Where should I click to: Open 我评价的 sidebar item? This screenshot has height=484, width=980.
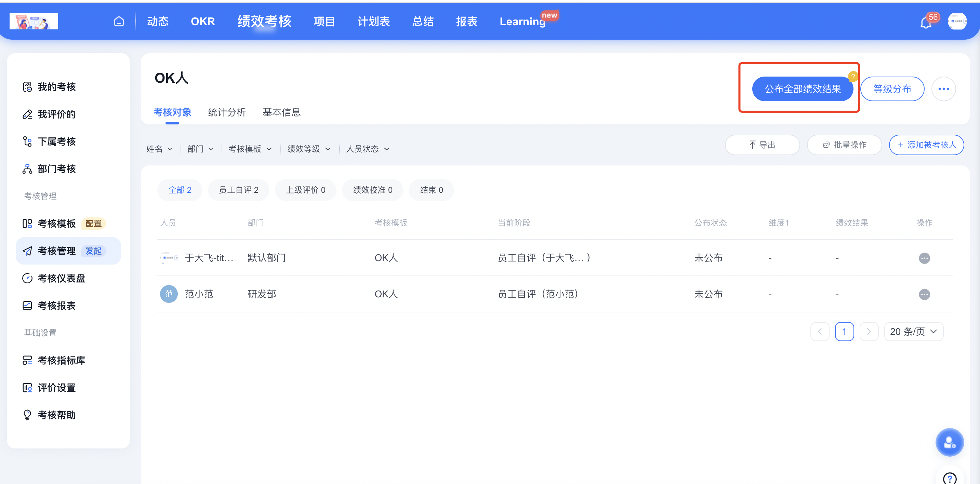coord(68,114)
